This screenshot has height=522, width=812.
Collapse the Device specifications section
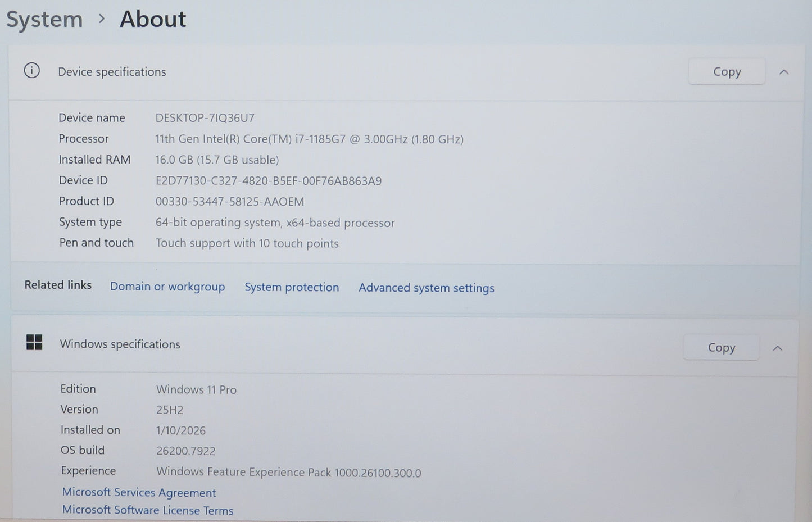point(784,72)
